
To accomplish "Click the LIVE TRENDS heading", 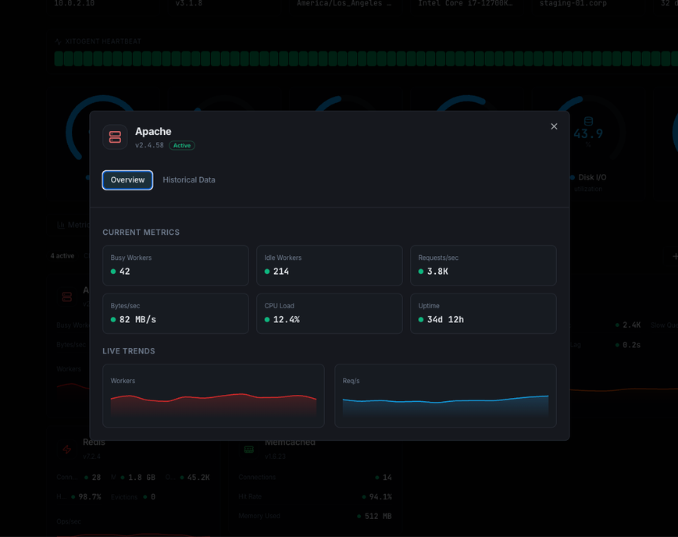I will 129,351.
